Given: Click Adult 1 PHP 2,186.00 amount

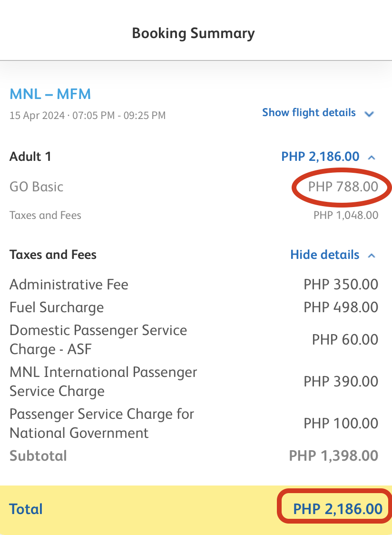Looking at the screenshot, I should [x=320, y=157].
